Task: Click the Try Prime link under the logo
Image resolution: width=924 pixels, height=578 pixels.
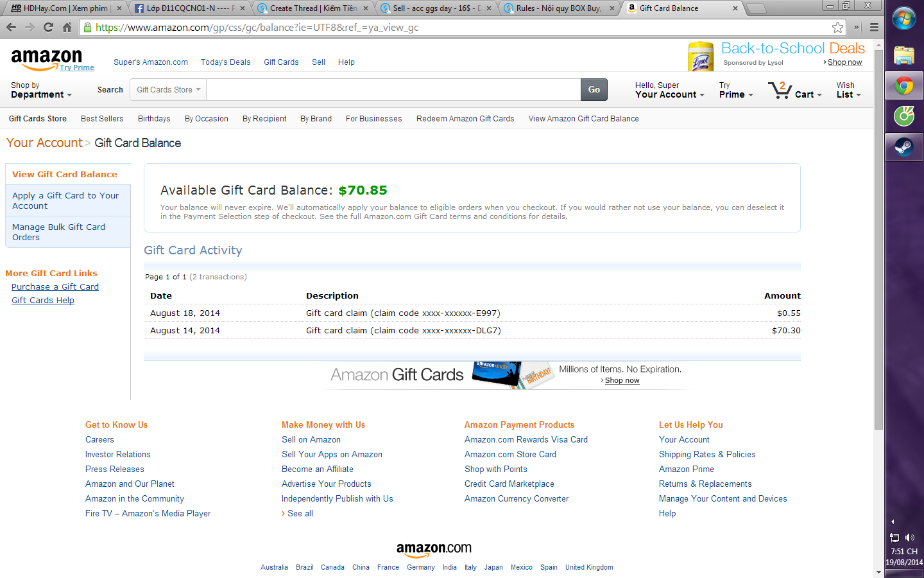Action: 77,67
